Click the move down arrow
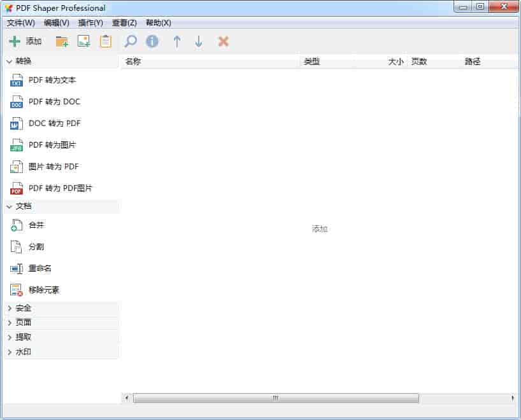Image resolution: width=521 pixels, height=420 pixels. pyautogui.click(x=199, y=41)
